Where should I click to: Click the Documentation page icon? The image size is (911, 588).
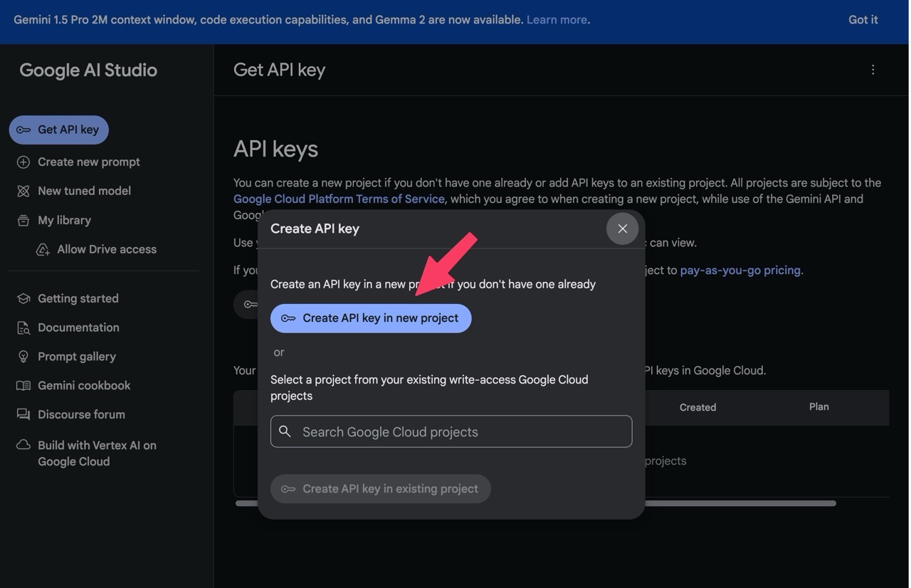point(23,327)
